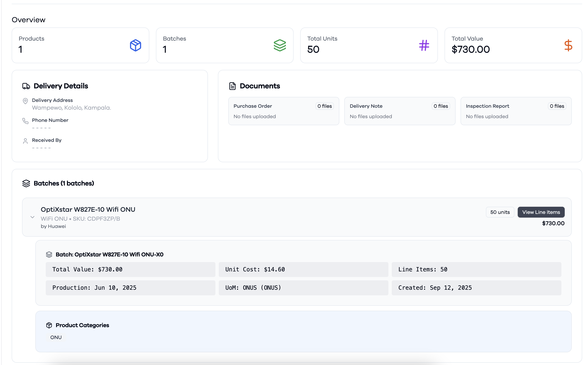Viewport: 588px width, 365px height.
Task: Click the truck icon beside Delivery Details
Action: point(26,86)
